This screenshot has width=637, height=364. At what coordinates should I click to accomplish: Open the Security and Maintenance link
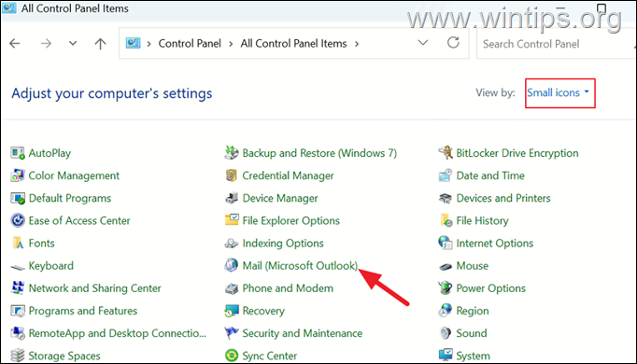pos(303,333)
